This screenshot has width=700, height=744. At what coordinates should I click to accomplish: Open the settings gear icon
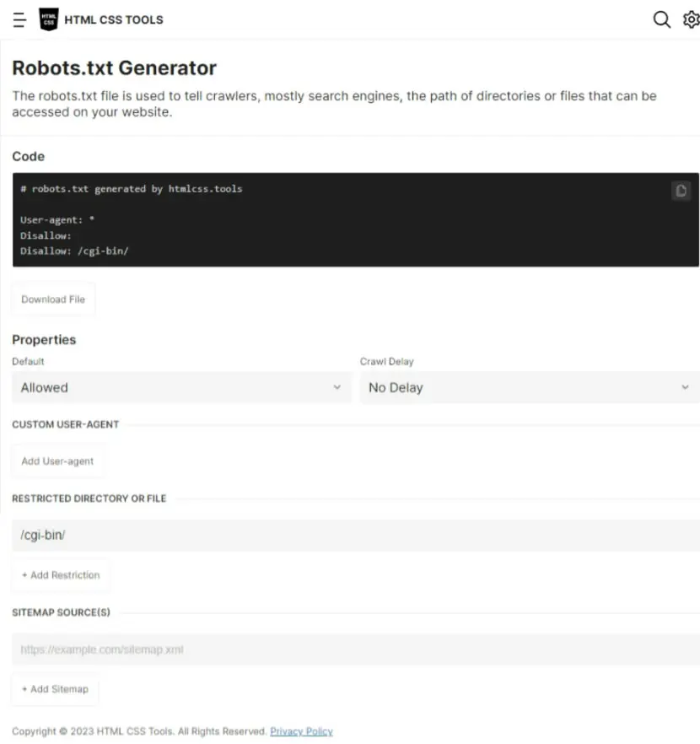[692, 19]
